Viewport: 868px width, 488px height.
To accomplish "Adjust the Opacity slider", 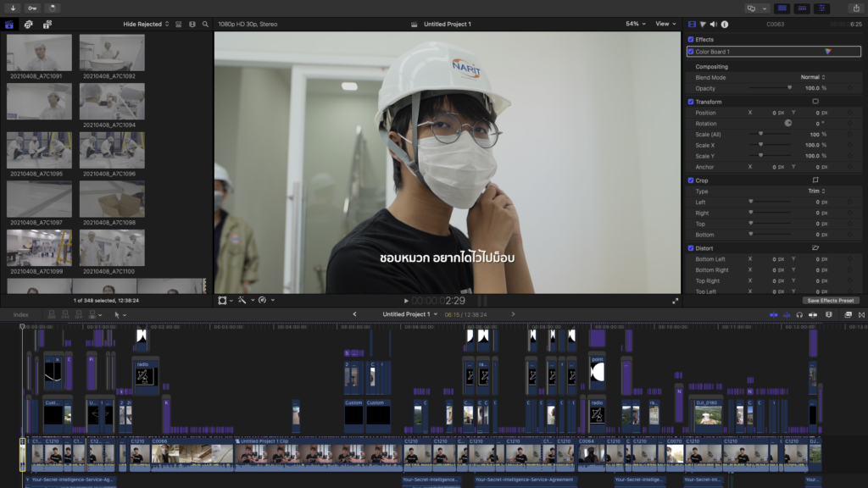I will [x=770, y=88].
